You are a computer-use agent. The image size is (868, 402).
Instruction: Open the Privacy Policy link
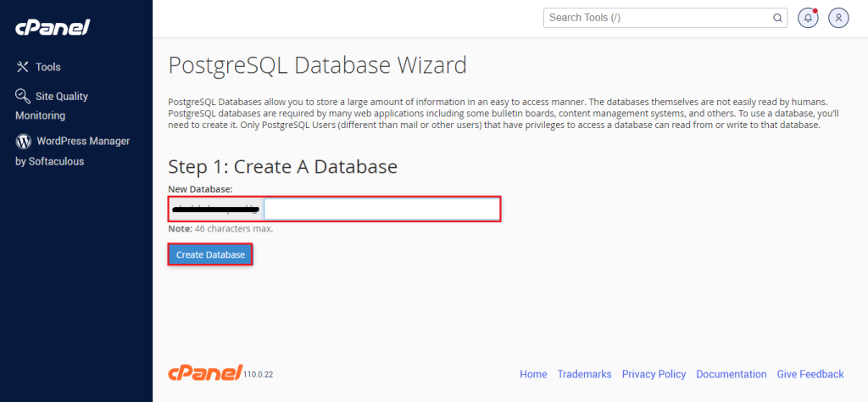click(x=654, y=374)
